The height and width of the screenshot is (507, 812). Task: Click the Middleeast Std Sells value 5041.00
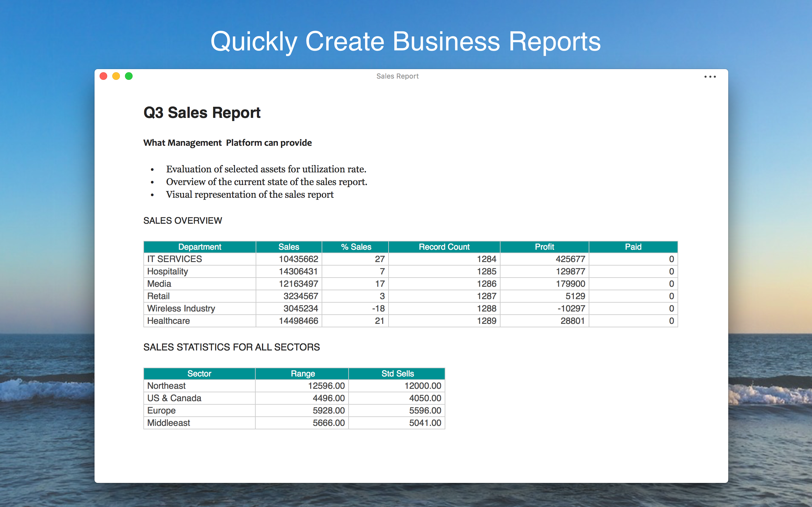(x=425, y=423)
